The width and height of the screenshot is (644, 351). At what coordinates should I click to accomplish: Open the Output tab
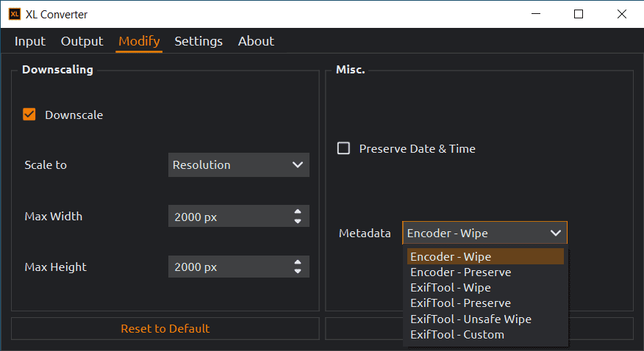point(82,41)
